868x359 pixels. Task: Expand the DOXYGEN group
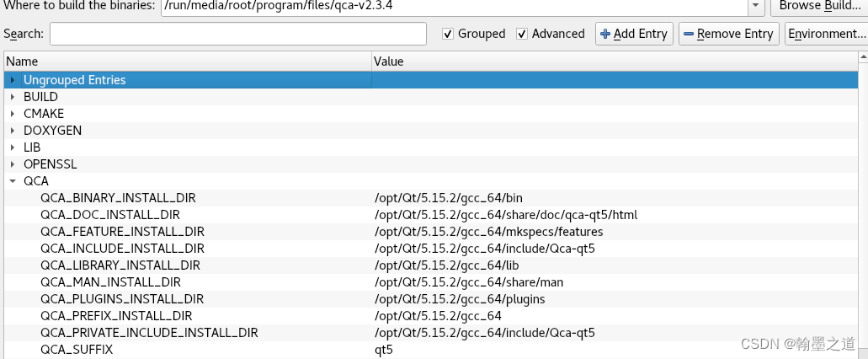tap(13, 131)
